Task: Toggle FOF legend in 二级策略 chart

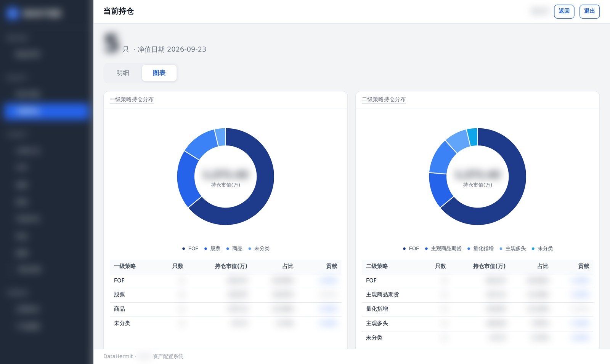Action: click(411, 249)
